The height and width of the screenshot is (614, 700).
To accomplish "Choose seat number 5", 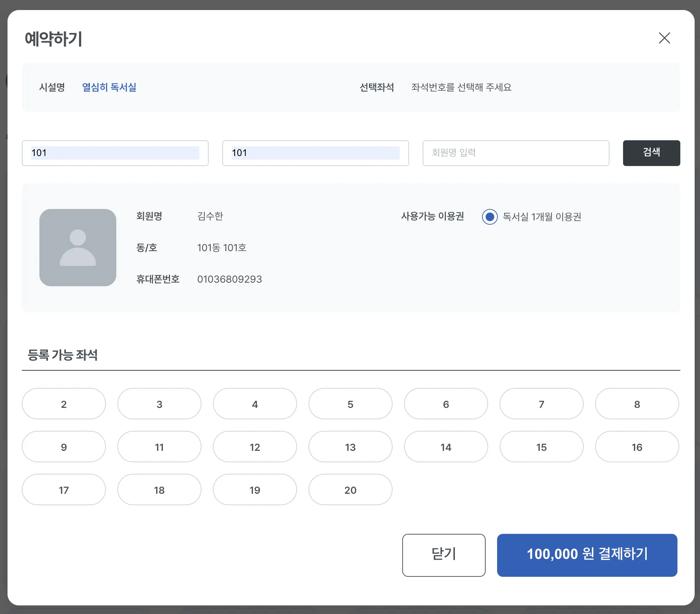I will click(x=350, y=404).
